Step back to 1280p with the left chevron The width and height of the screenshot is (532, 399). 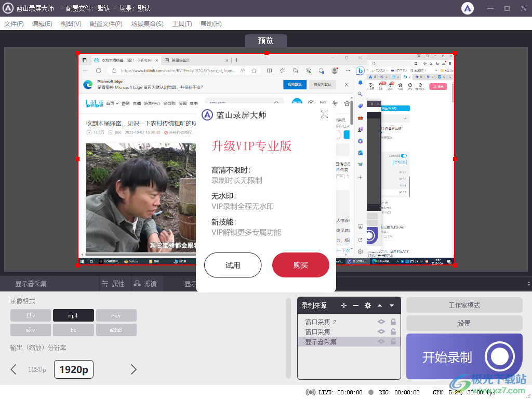click(x=14, y=369)
